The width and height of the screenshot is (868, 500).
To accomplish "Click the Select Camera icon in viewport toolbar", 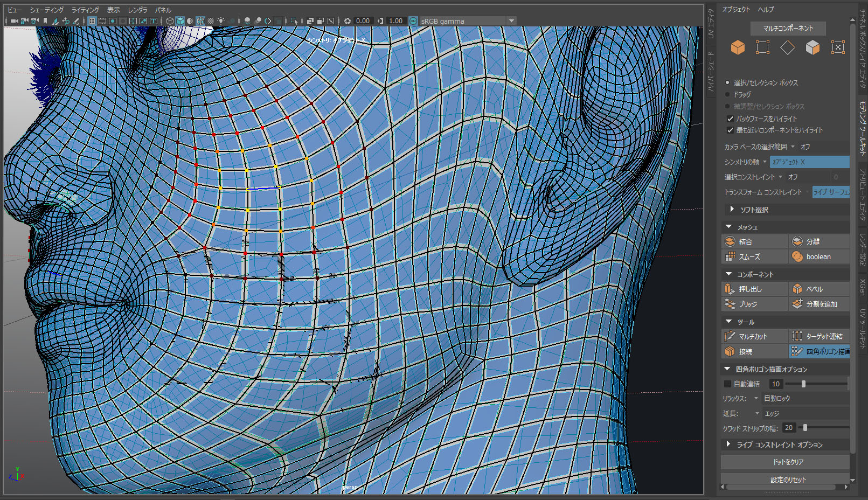I will [14, 21].
